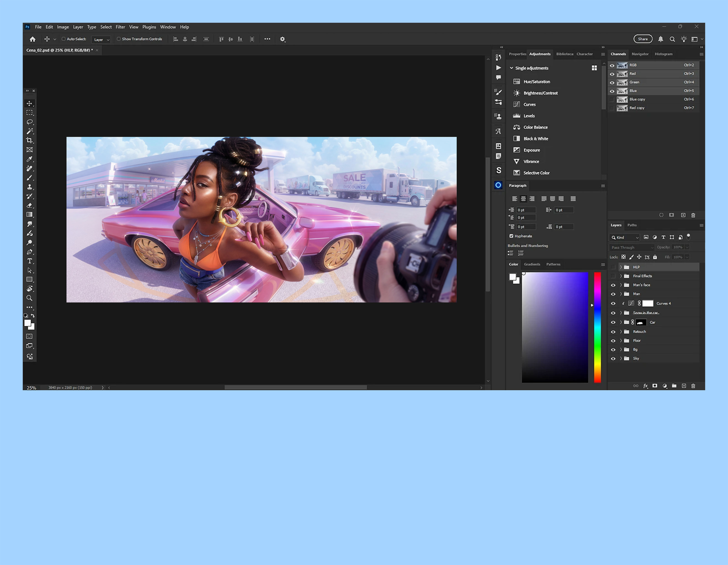Click the Curves adjustment icon
Image resolution: width=728 pixels, height=565 pixels.
[x=516, y=104]
